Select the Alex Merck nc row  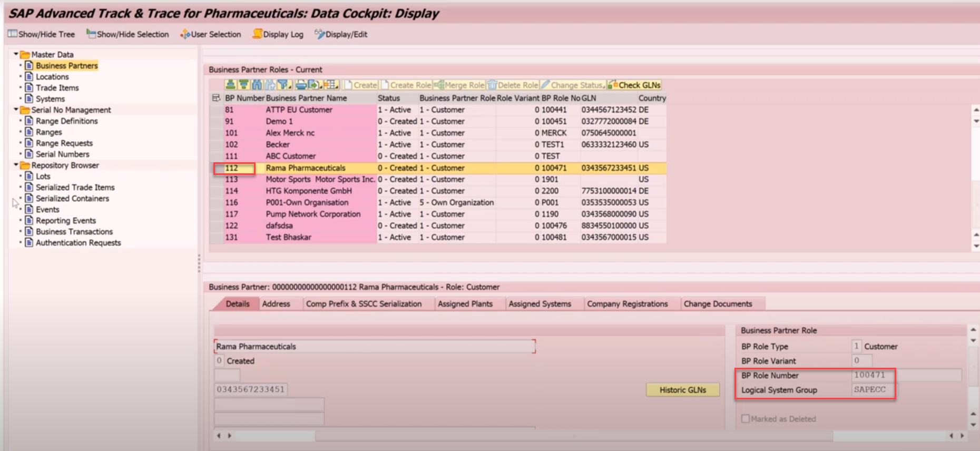coord(438,133)
